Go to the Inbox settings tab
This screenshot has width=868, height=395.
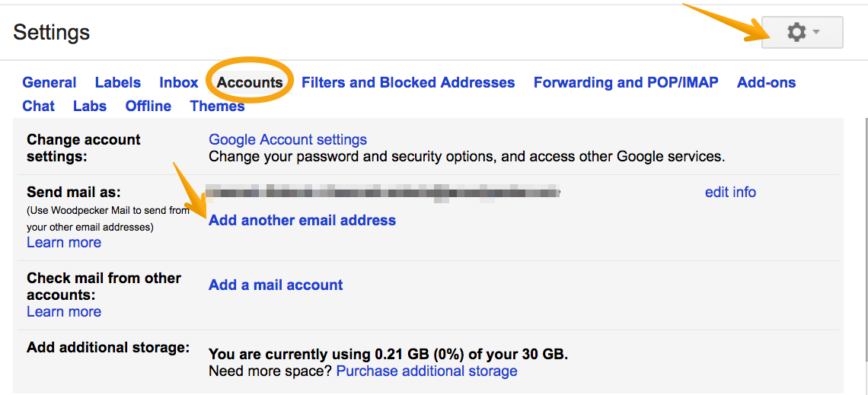click(x=179, y=82)
